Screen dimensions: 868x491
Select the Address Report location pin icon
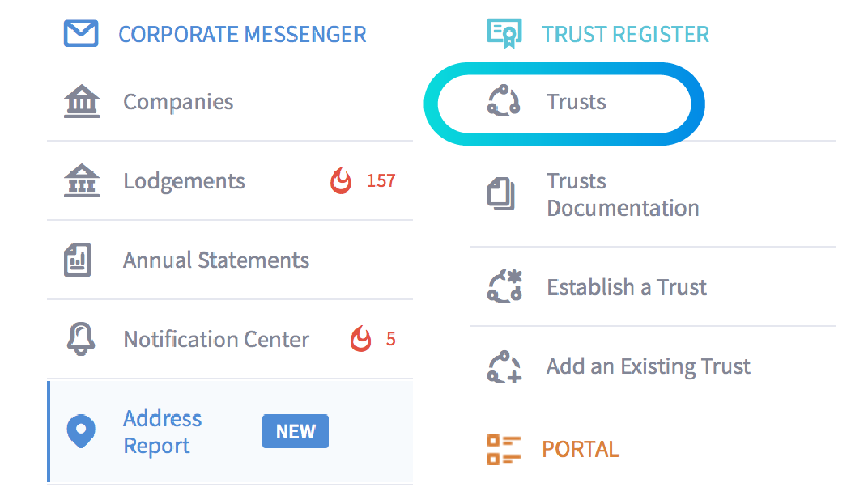click(81, 431)
